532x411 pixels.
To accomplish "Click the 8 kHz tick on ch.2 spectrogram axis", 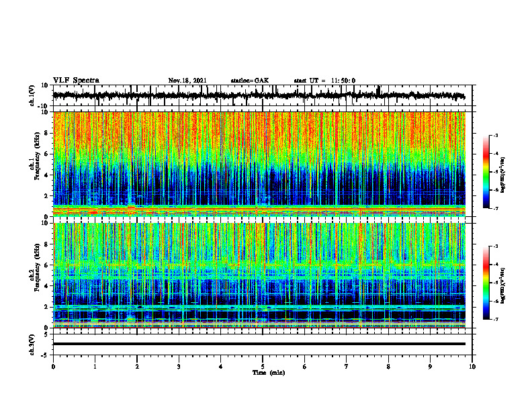I will [x=46, y=244].
